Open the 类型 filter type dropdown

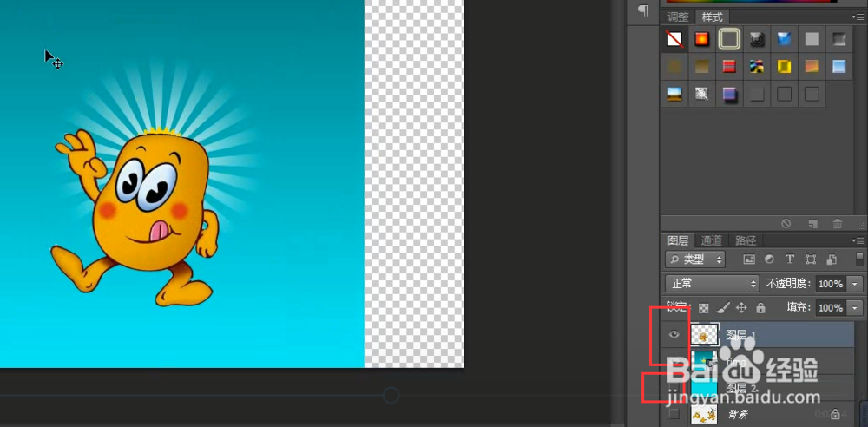click(695, 259)
